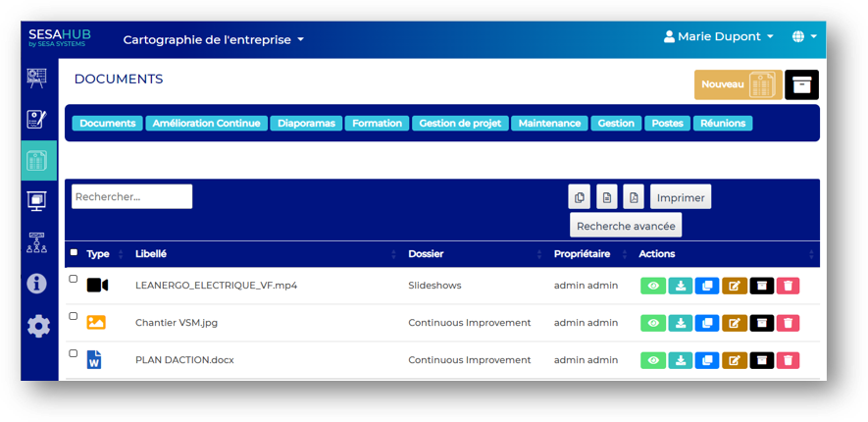
Task: Open the information sidebar icon
Action: (37, 284)
